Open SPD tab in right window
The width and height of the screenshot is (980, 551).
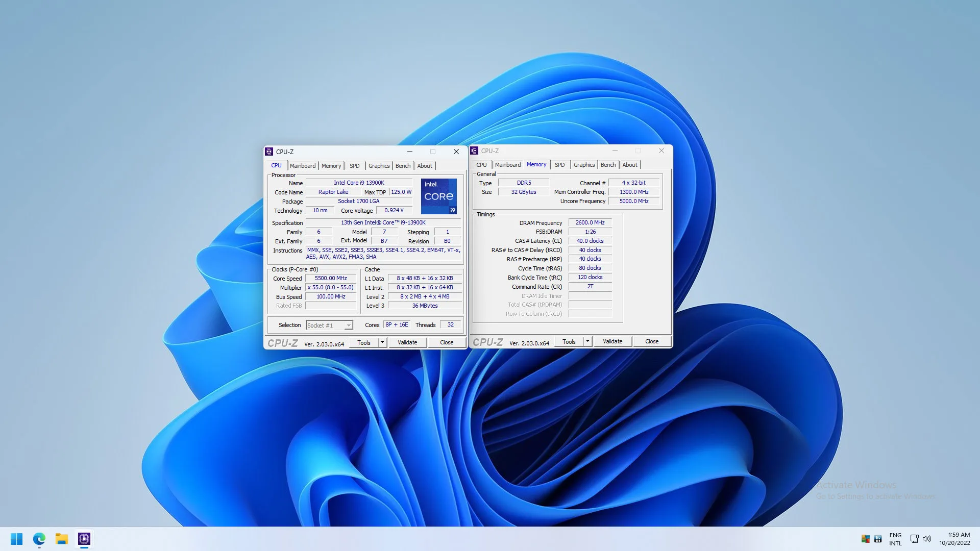(x=560, y=165)
